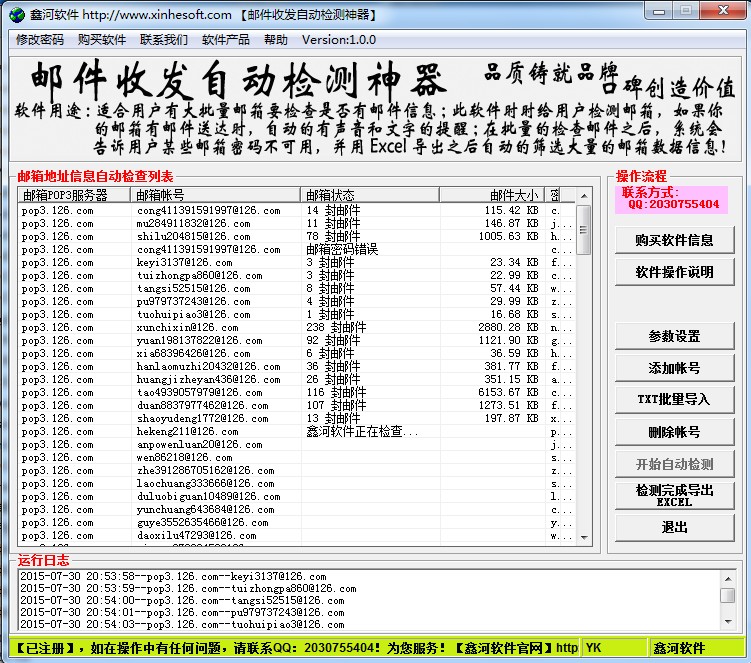The width and height of the screenshot is (751, 663).
Task: Click the 退出 button to exit
Action: click(x=674, y=527)
